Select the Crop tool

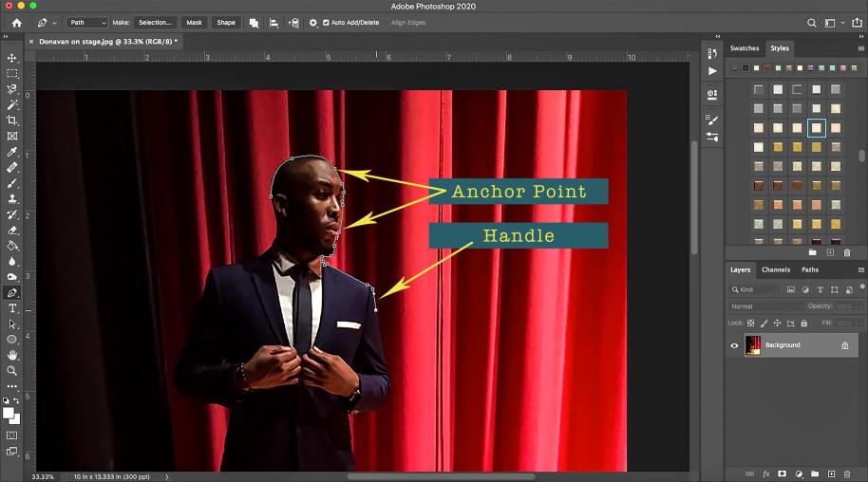click(x=12, y=120)
